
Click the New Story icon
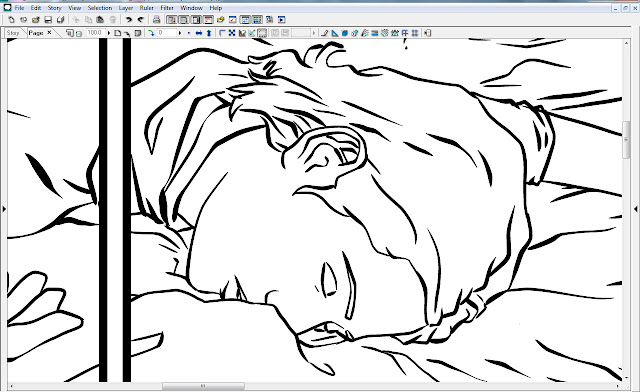[x=24, y=20]
